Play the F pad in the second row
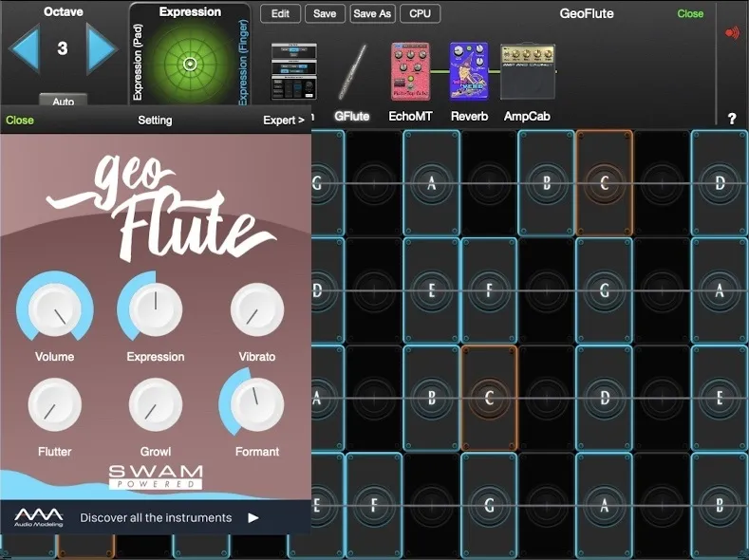 (489, 290)
